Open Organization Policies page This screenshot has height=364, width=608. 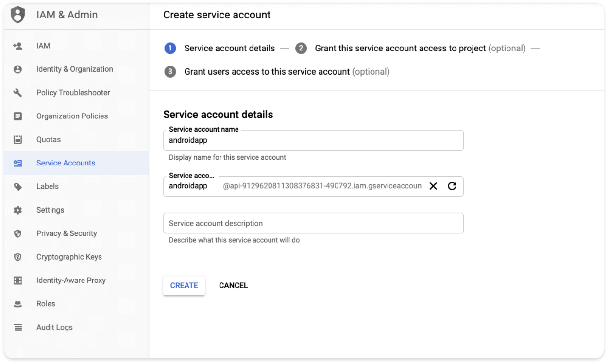tap(76, 116)
